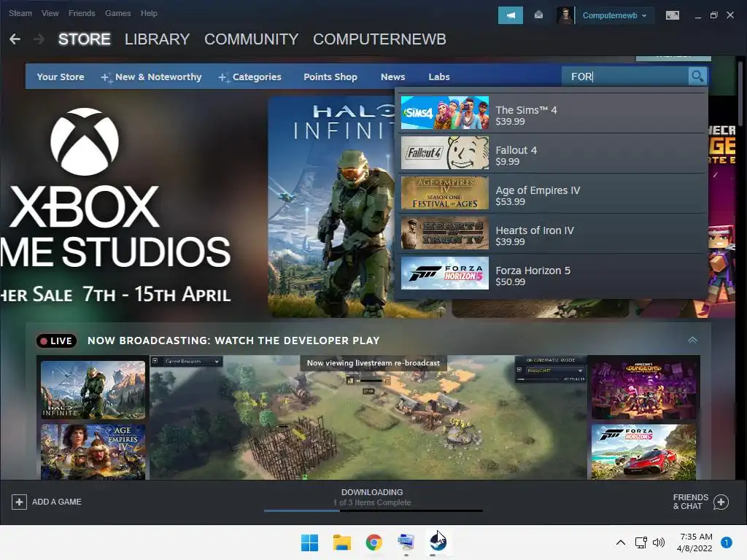Click the taskbar clock and date

694,542
